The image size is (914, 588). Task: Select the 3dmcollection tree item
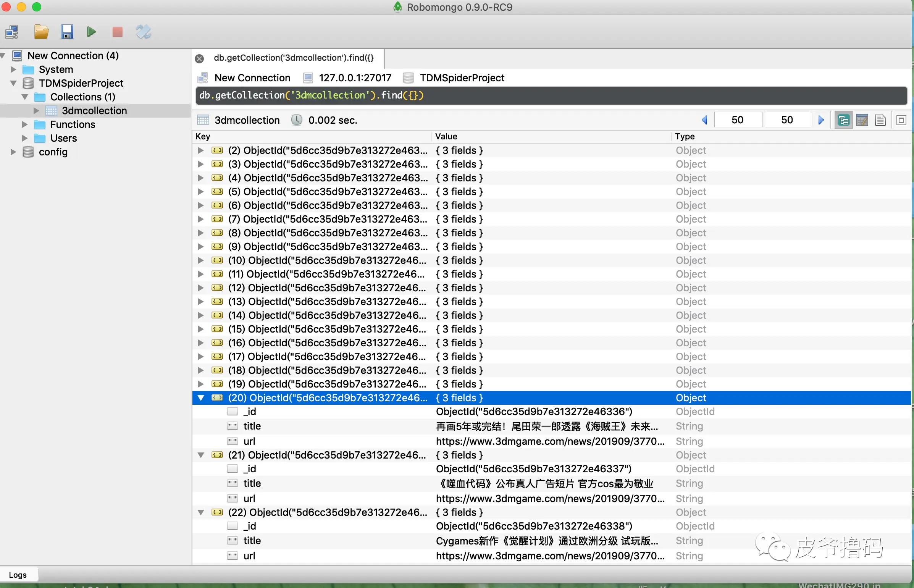point(94,111)
